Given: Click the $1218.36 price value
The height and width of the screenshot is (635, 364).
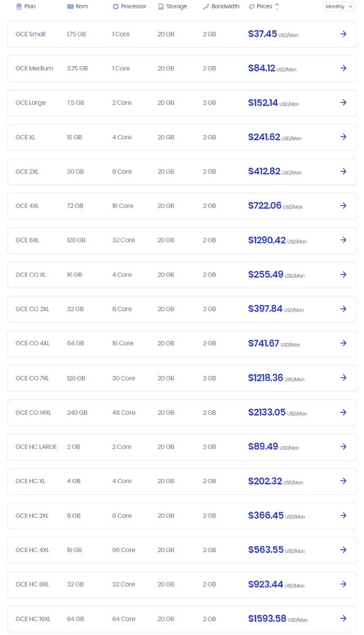Looking at the screenshot, I should pyautogui.click(x=266, y=378).
